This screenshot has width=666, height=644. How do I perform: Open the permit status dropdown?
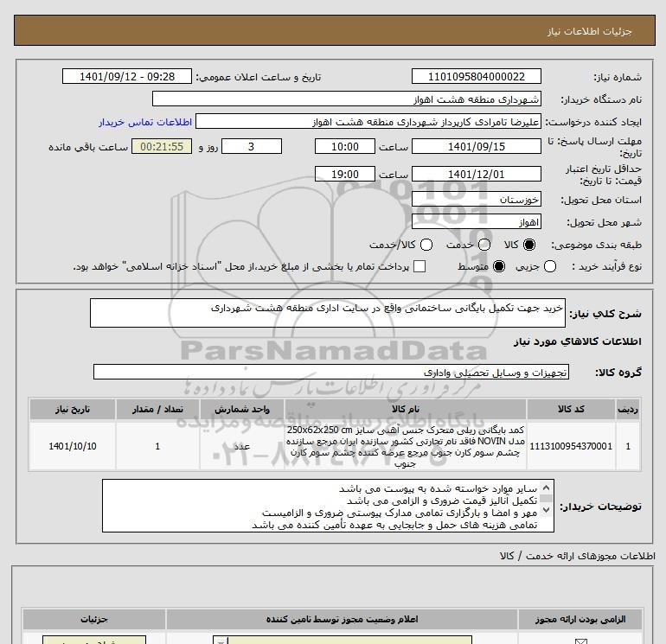[343, 640]
